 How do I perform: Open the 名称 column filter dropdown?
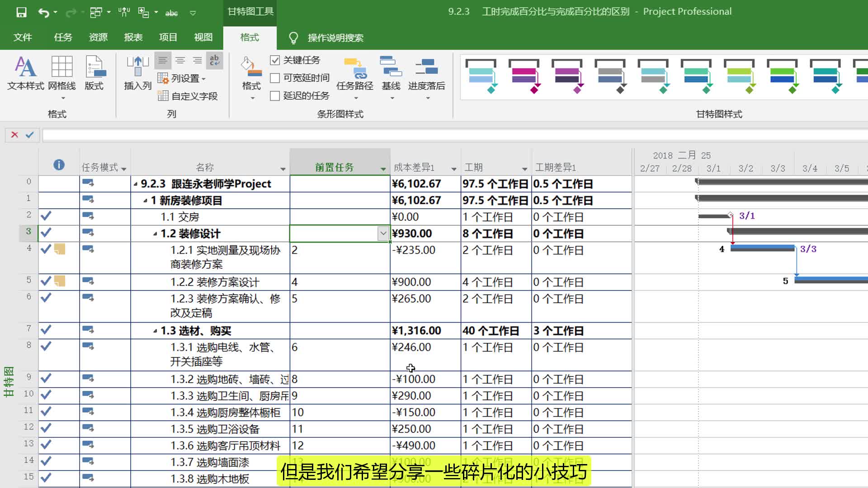283,168
